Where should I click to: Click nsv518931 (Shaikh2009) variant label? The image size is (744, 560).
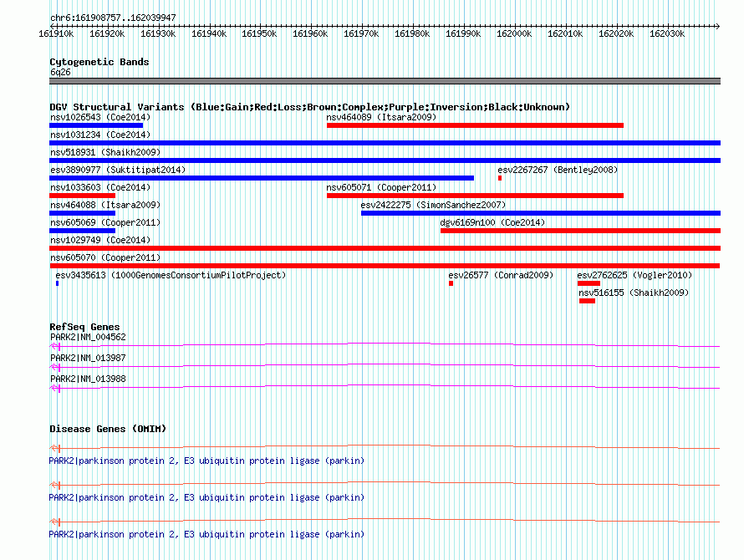click(x=105, y=152)
